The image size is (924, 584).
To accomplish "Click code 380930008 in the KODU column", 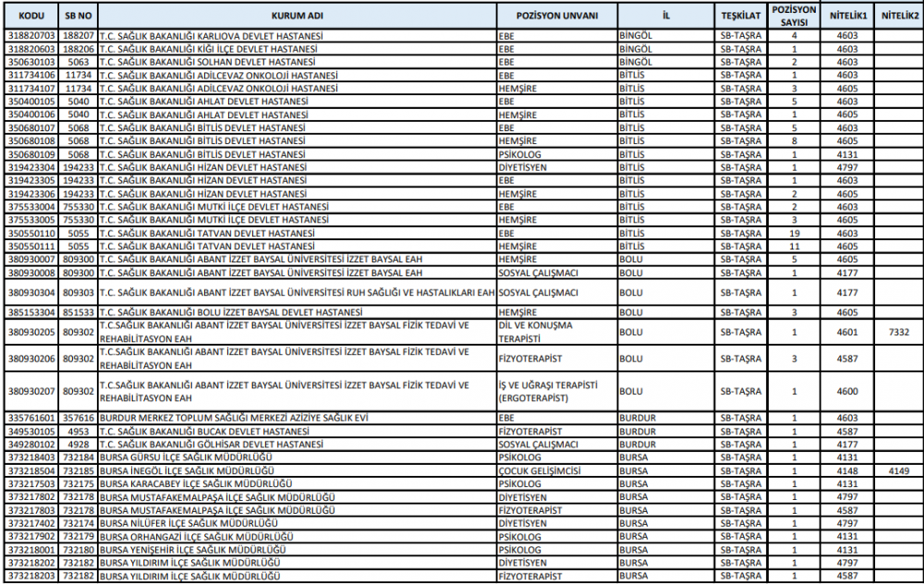I will pos(31,273).
